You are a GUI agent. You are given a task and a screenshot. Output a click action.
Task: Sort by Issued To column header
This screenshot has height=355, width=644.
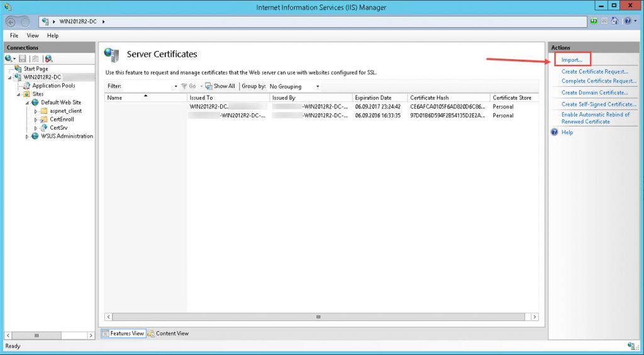(x=228, y=98)
